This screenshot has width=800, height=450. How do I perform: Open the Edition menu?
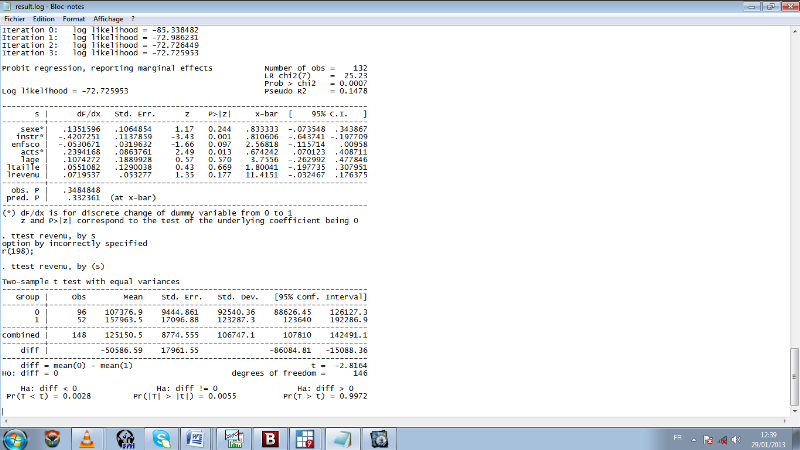click(x=43, y=19)
